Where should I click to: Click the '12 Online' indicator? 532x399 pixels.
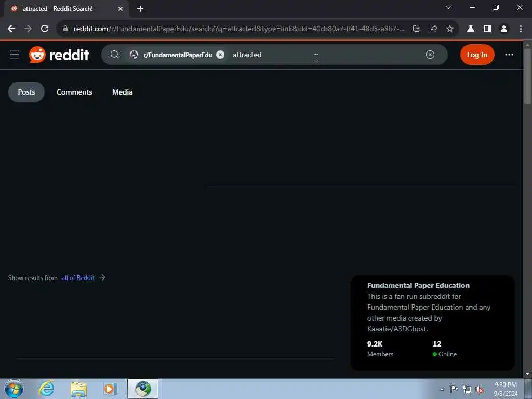tap(445, 349)
